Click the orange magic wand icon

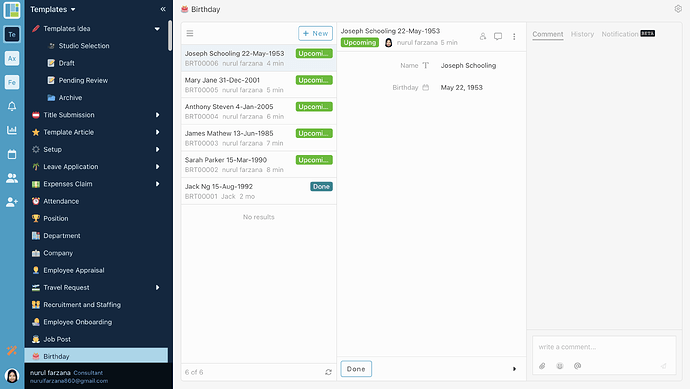(x=12, y=350)
